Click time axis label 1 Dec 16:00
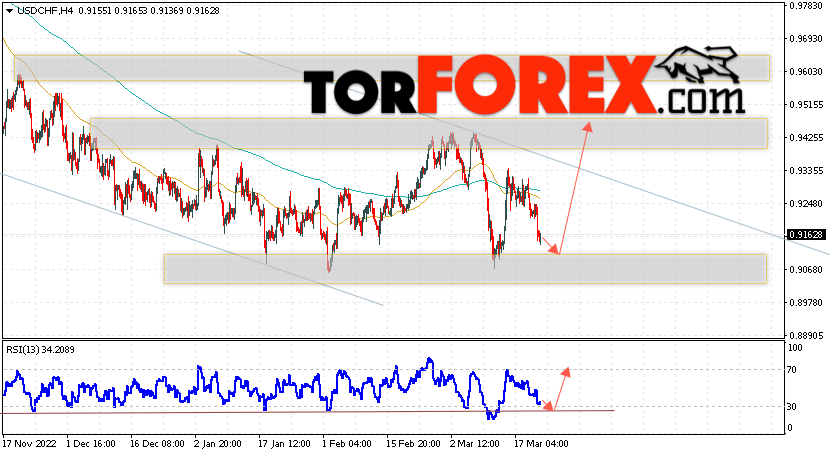This screenshot has width=830, height=455. pos(91,443)
